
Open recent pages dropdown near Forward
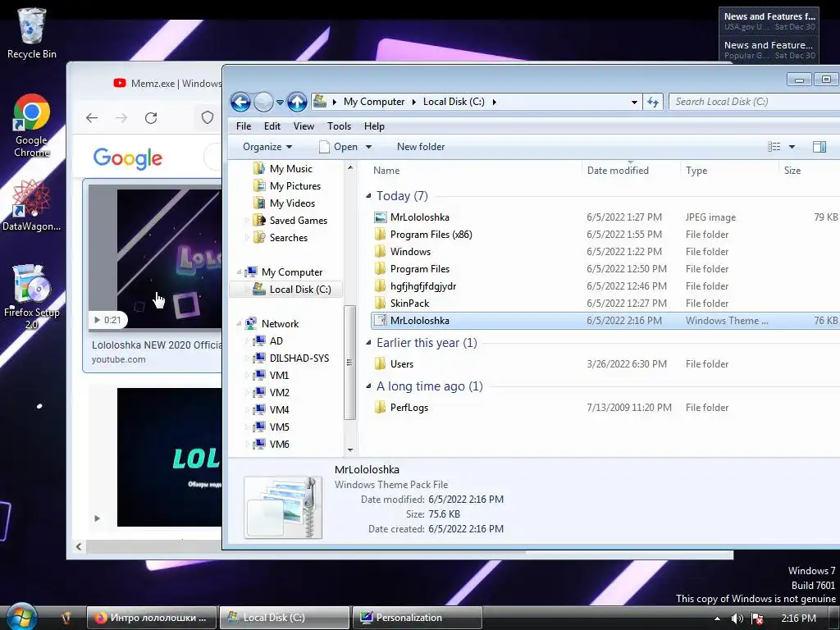pyautogui.click(x=280, y=103)
